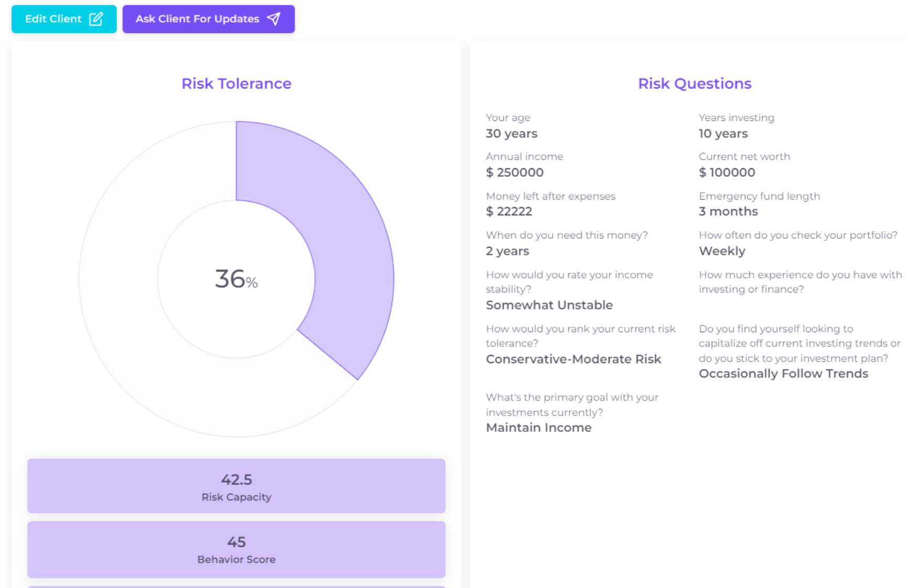Select the "10 years" investing experience answer
The width and height of the screenshot is (908, 588).
[x=723, y=134]
